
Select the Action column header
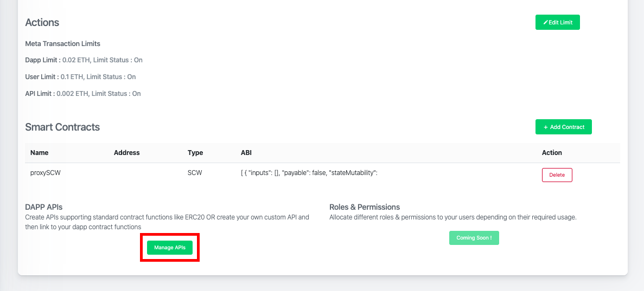point(552,153)
